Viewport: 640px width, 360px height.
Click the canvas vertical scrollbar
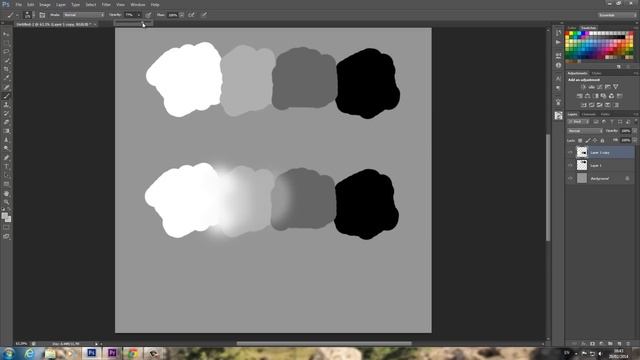(x=548, y=187)
